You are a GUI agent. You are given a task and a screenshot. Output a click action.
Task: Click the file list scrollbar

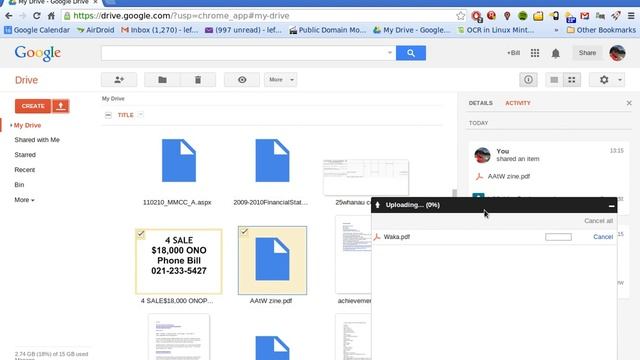(454, 193)
